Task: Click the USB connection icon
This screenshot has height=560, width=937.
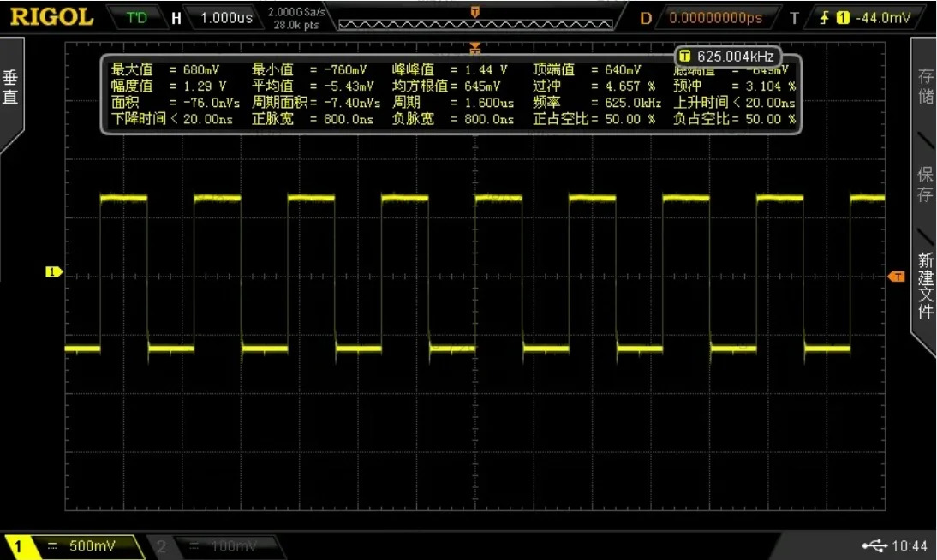Action: point(874,545)
